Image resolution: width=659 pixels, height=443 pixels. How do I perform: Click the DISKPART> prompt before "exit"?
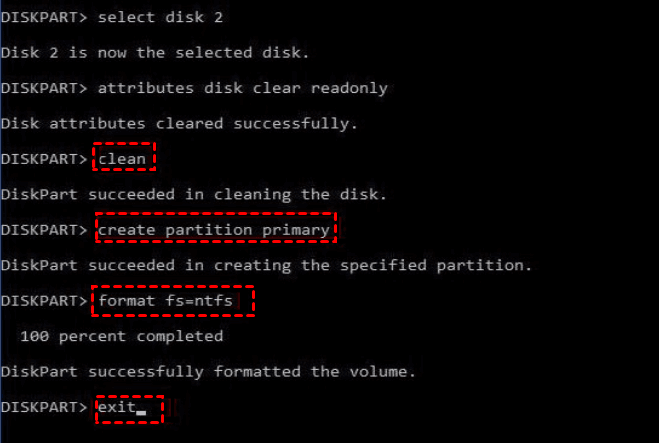[x=44, y=408]
